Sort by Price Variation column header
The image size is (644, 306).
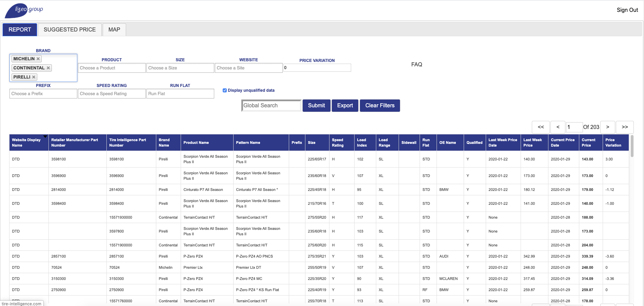point(616,143)
